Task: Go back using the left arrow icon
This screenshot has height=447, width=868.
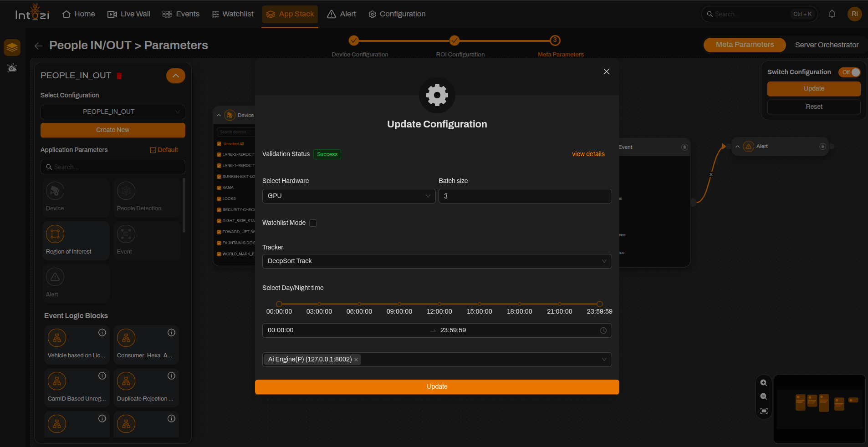Action: [x=39, y=46]
